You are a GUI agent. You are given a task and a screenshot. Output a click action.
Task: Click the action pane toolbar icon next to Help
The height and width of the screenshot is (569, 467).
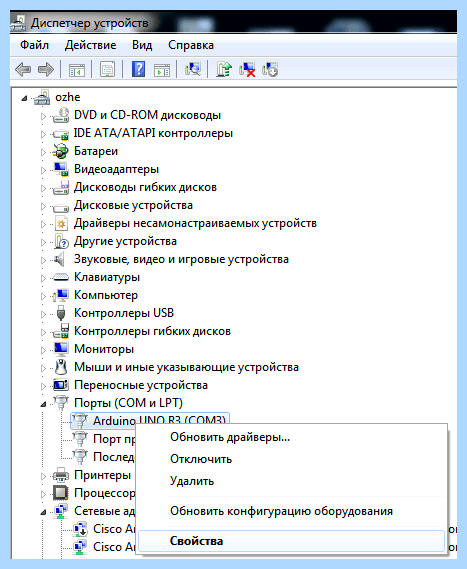[x=162, y=69]
